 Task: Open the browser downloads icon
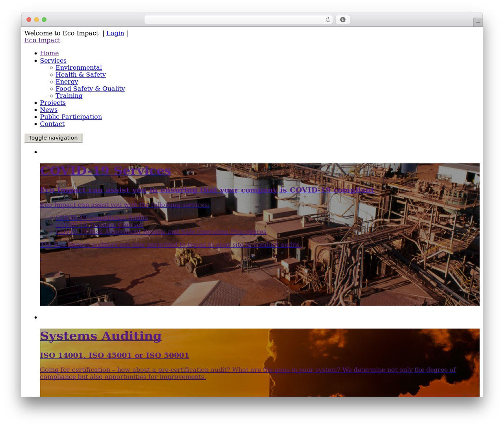pos(343,20)
